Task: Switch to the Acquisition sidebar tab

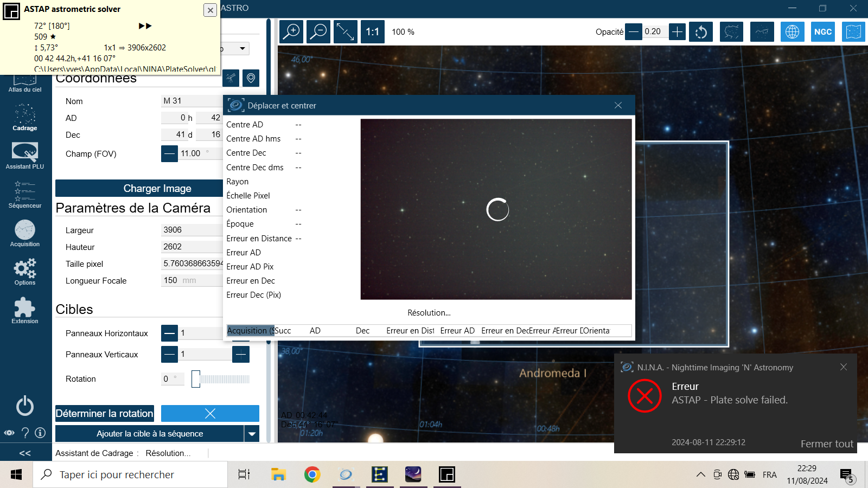Action: (x=25, y=233)
